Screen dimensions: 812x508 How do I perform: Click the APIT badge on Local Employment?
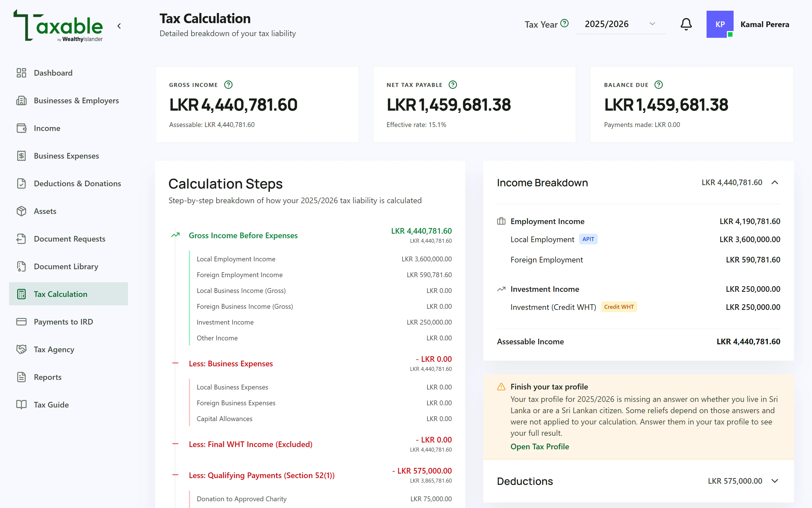[x=588, y=239]
